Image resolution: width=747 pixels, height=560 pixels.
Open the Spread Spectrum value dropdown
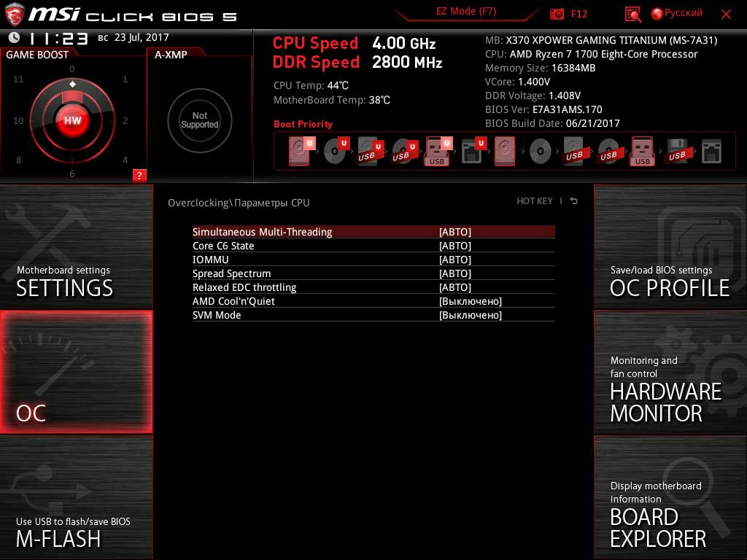[455, 273]
